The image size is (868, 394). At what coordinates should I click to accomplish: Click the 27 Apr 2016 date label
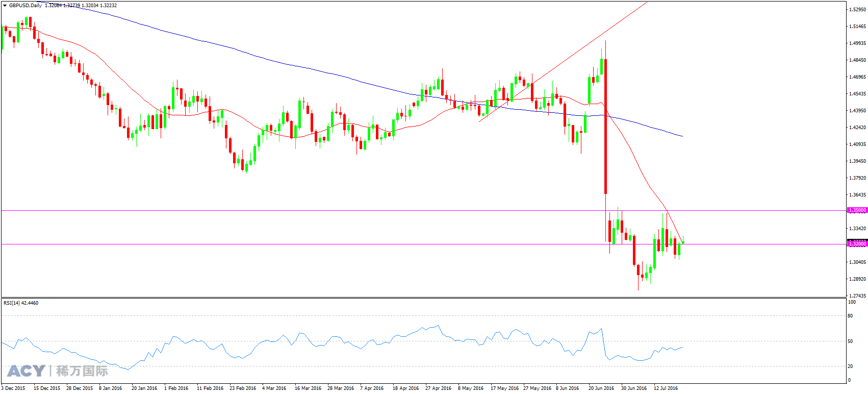point(439,388)
